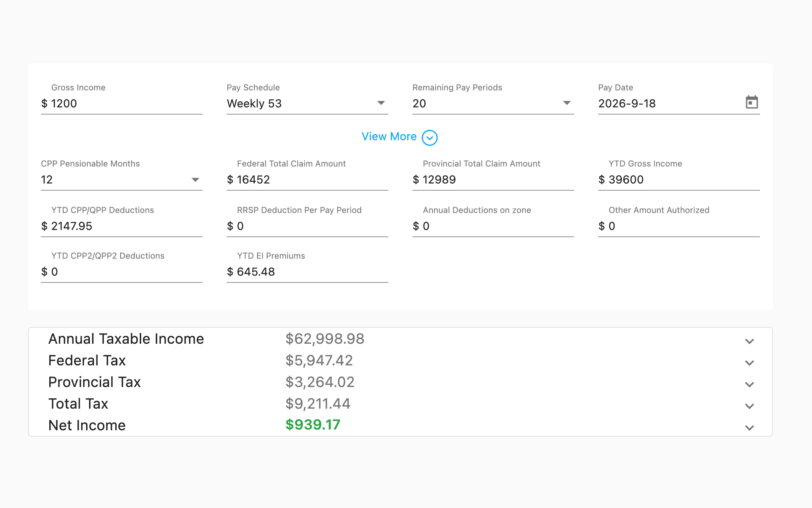Open the Remaining Pay Periods dropdown
Image resolution: width=812 pixels, height=508 pixels.
pyautogui.click(x=493, y=103)
